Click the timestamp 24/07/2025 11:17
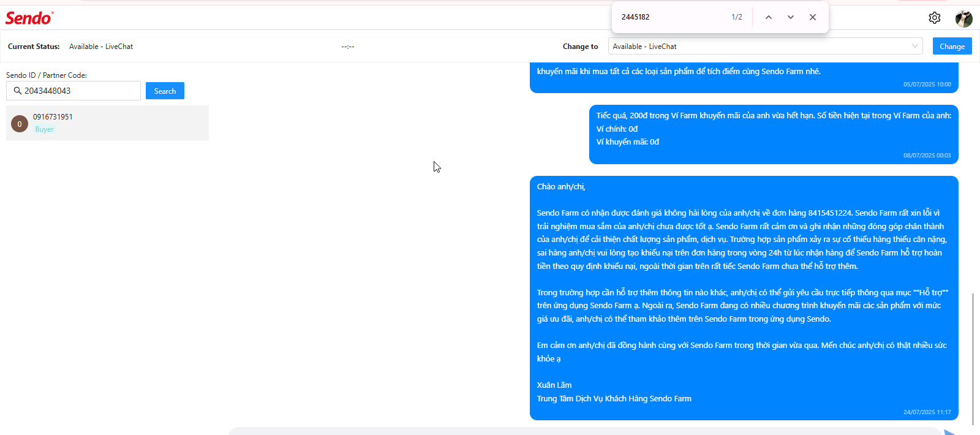This screenshot has height=435, width=980. coord(927,412)
